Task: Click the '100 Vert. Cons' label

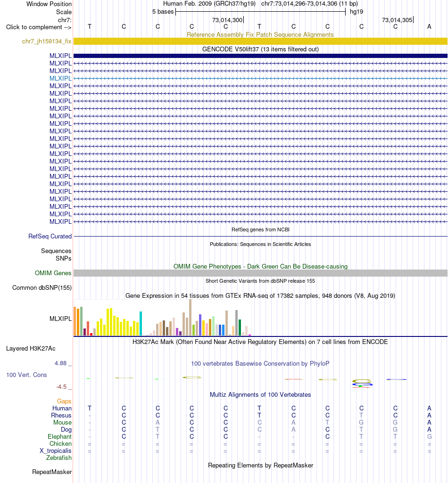Action: pyautogui.click(x=26, y=375)
